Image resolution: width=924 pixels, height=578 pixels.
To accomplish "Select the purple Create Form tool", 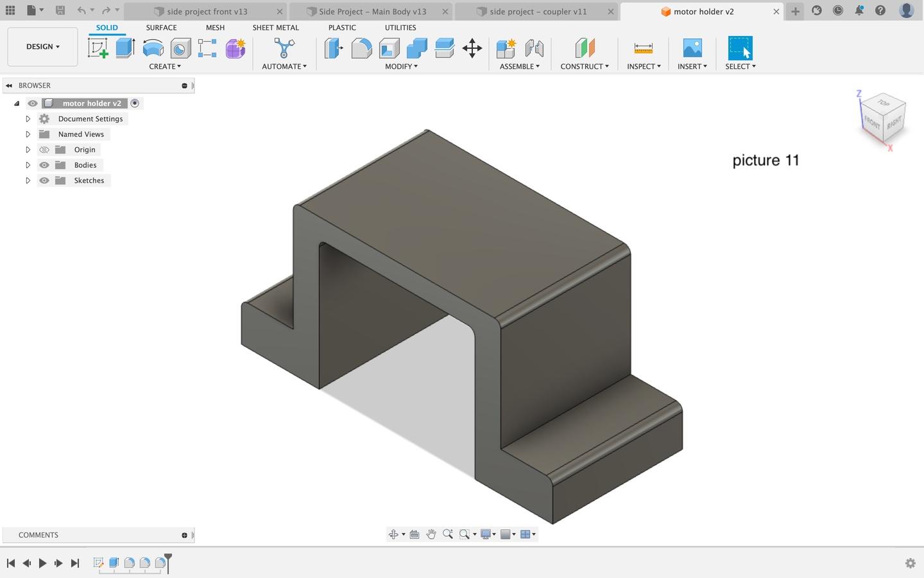I will [235, 48].
